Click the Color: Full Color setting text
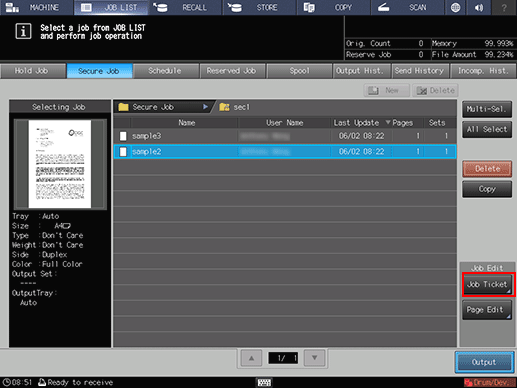The height and width of the screenshot is (388, 517). coord(47,264)
